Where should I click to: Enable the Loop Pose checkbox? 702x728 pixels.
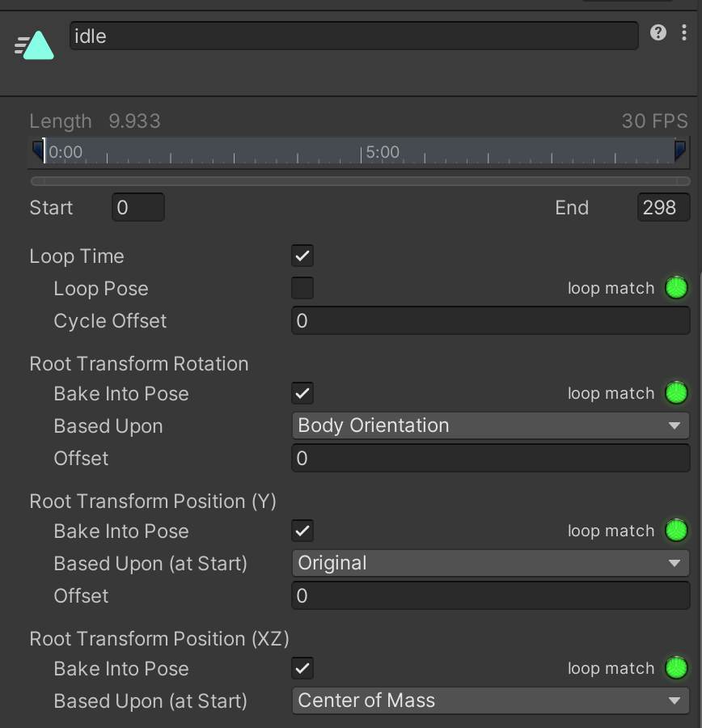coord(302,289)
